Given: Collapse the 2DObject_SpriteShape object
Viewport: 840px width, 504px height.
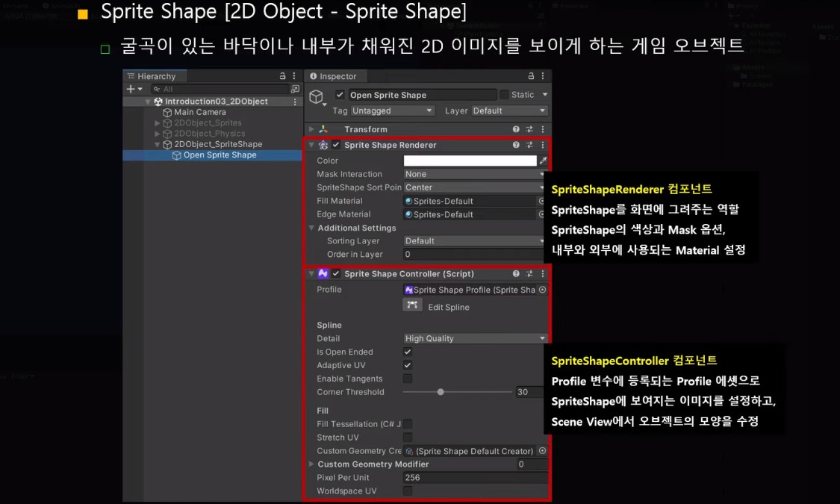Looking at the screenshot, I should 157,144.
